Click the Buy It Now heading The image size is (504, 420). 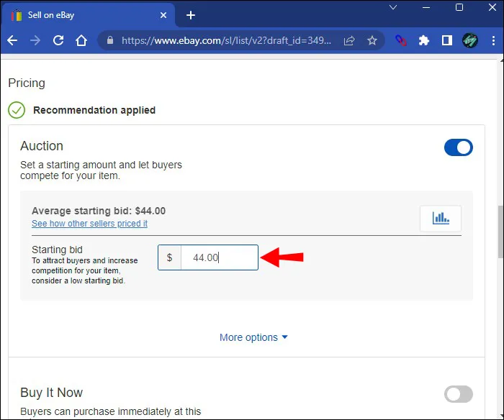pos(51,393)
